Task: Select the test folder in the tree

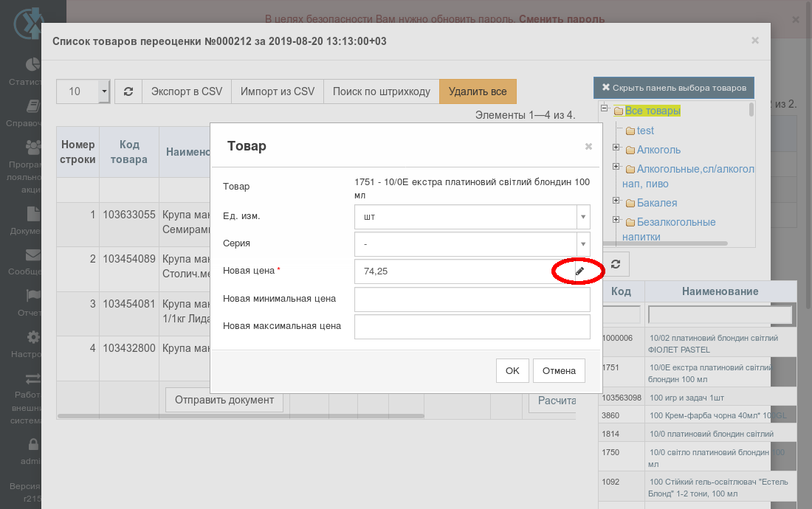Action: point(644,131)
